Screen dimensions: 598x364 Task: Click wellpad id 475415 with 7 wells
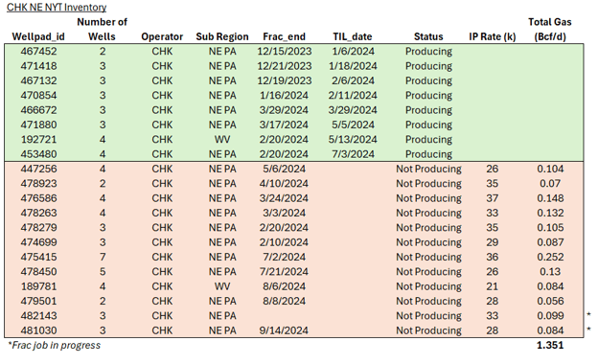pos(38,258)
